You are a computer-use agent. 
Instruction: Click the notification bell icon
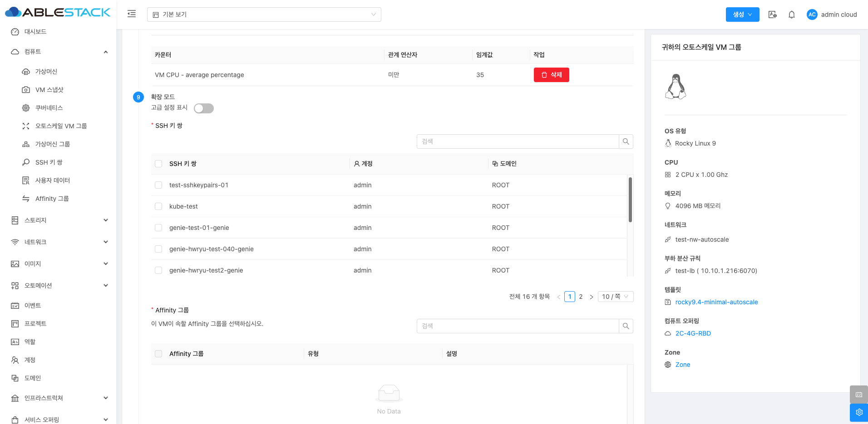click(791, 15)
